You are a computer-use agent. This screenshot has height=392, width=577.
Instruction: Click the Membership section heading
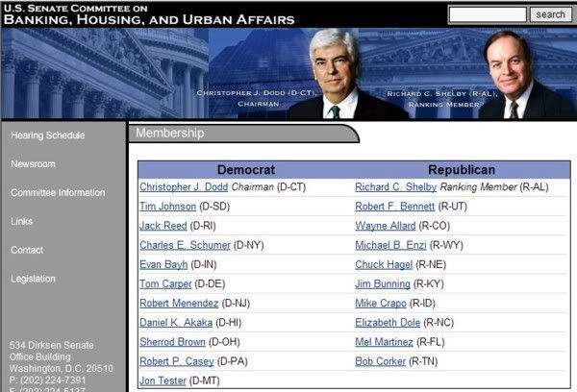coord(169,133)
